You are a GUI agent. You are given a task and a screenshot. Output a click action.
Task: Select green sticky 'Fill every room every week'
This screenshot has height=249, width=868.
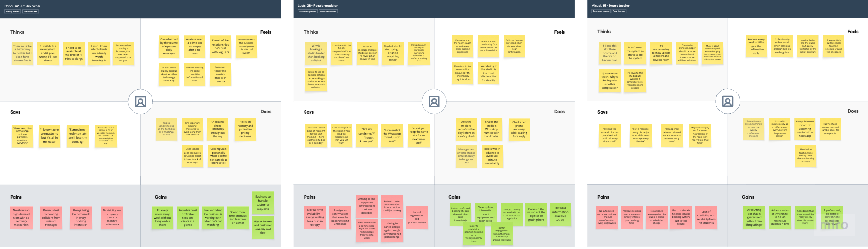(x=162, y=217)
